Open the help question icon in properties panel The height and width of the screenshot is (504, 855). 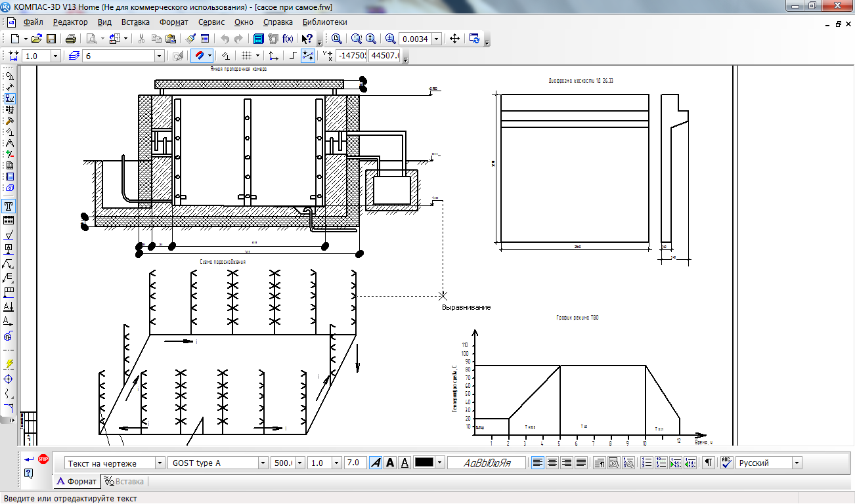click(29, 472)
